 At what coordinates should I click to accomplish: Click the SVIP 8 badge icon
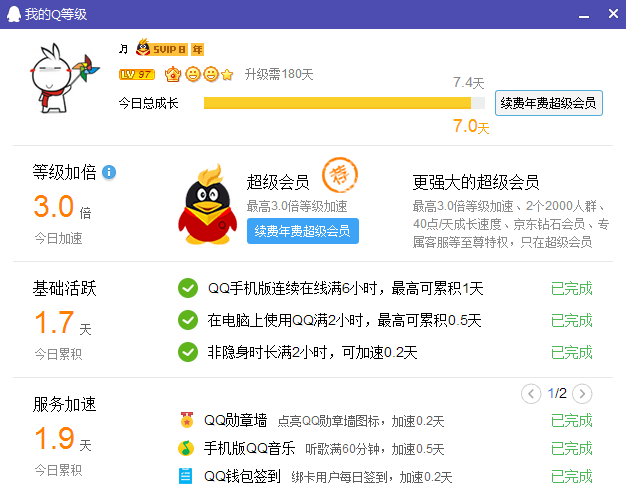click(x=162, y=49)
